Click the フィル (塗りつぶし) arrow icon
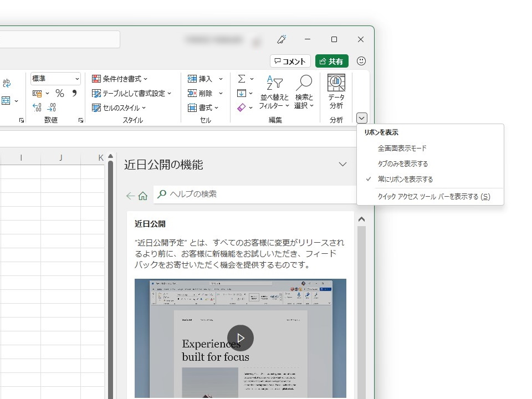 coord(242,93)
